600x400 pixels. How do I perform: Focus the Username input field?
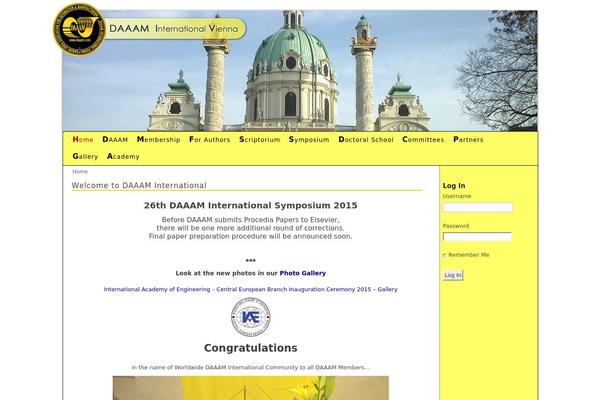tap(478, 207)
